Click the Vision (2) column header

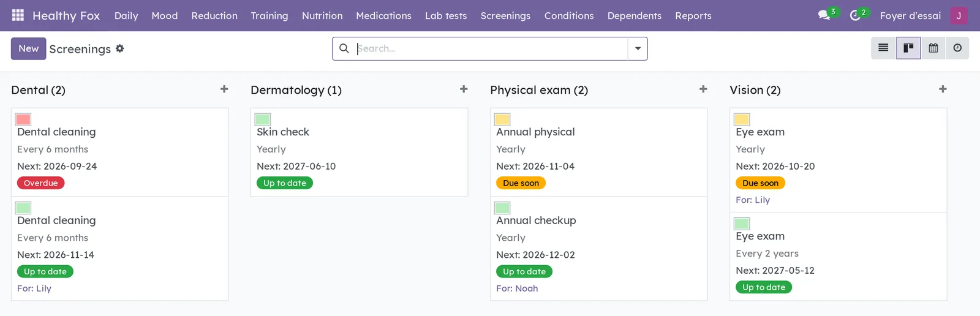coord(755,90)
